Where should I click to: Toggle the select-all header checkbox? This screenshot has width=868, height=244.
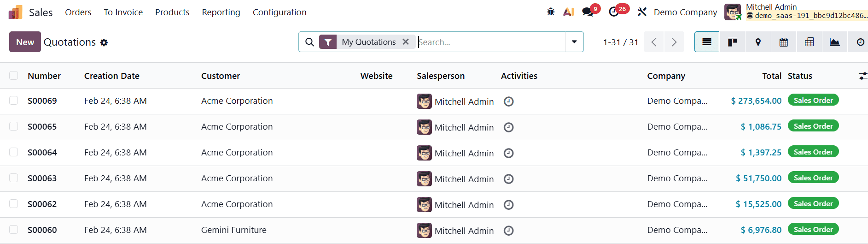(14, 76)
